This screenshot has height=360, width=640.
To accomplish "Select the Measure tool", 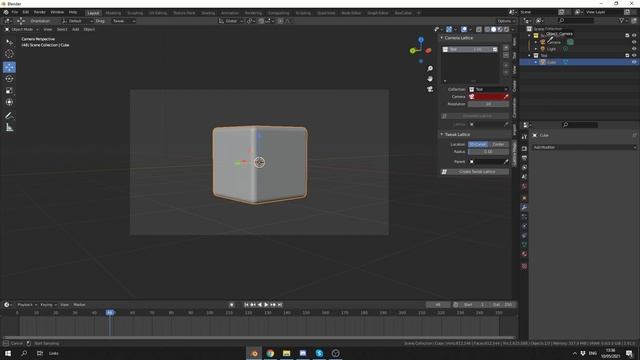I will [9, 128].
